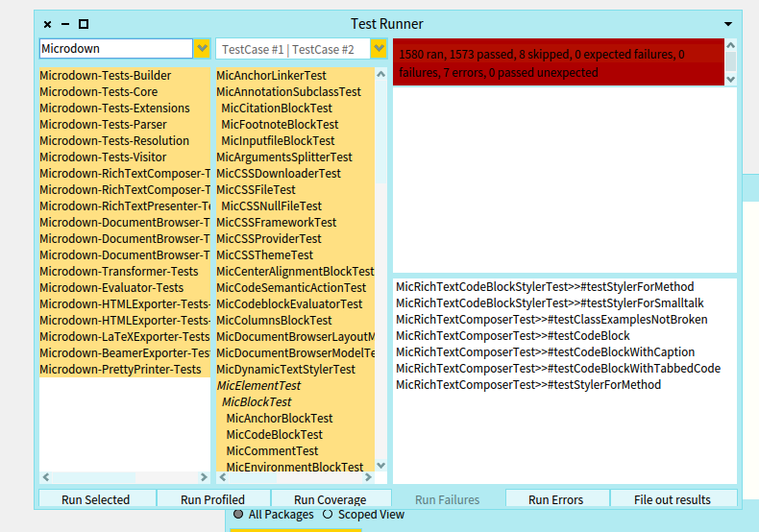Screen dimensions: 759x532
Task: Select Microdown-Transformer-Tests package
Action: click(x=125, y=272)
